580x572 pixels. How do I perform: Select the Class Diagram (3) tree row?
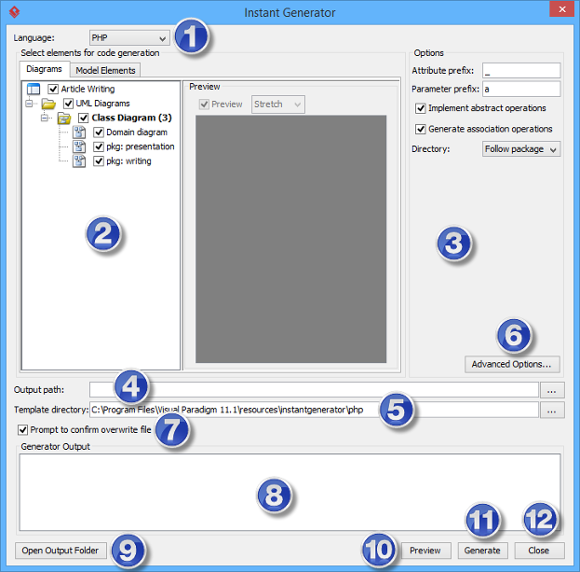coord(132,118)
